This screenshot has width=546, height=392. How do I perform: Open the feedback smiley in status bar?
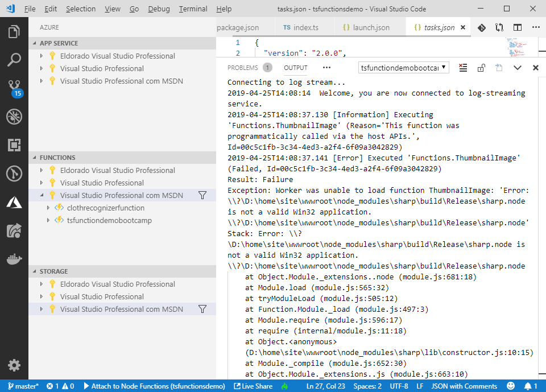(511, 386)
